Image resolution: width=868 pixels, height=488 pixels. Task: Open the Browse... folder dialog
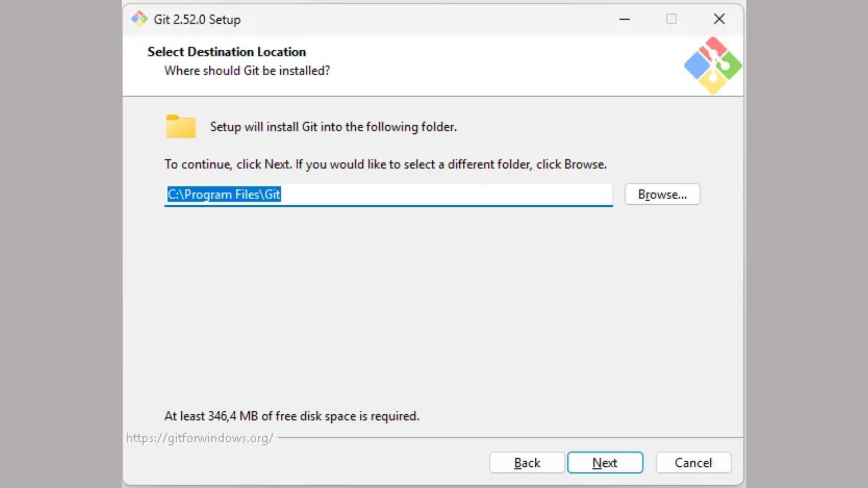click(x=662, y=194)
